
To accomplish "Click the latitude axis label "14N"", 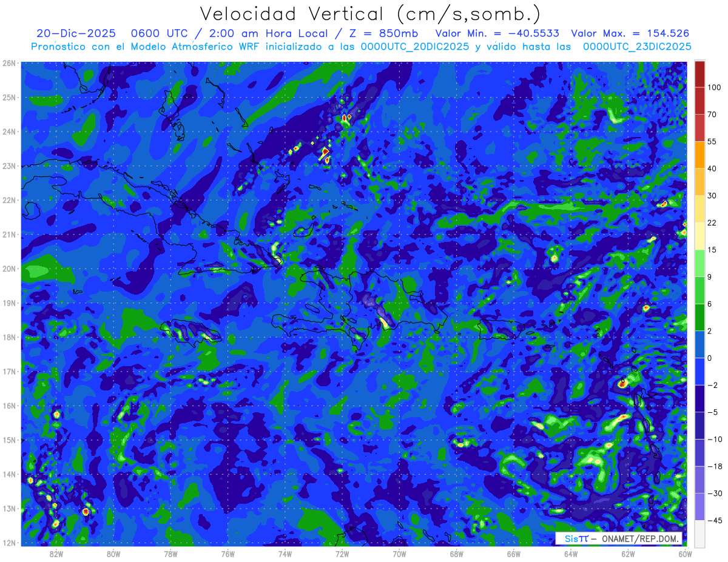I will click(x=8, y=474).
